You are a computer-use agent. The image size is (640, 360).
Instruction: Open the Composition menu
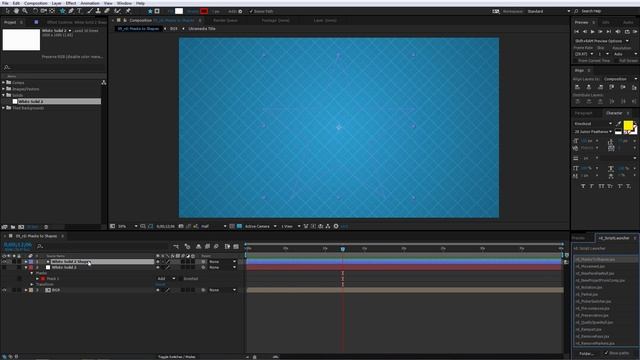36,3
